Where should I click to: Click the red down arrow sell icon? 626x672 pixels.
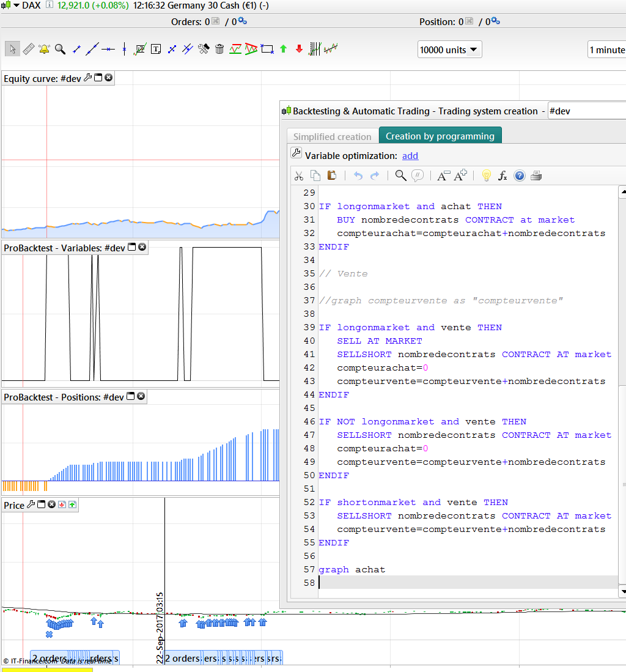click(x=299, y=49)
